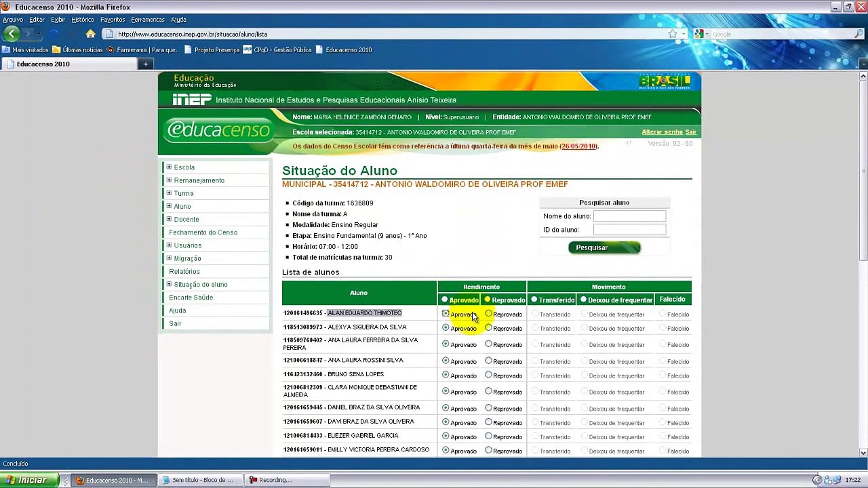Mark ALEXYA SIQUEIRA DA SILVA as Aprovado

point(446,327)
